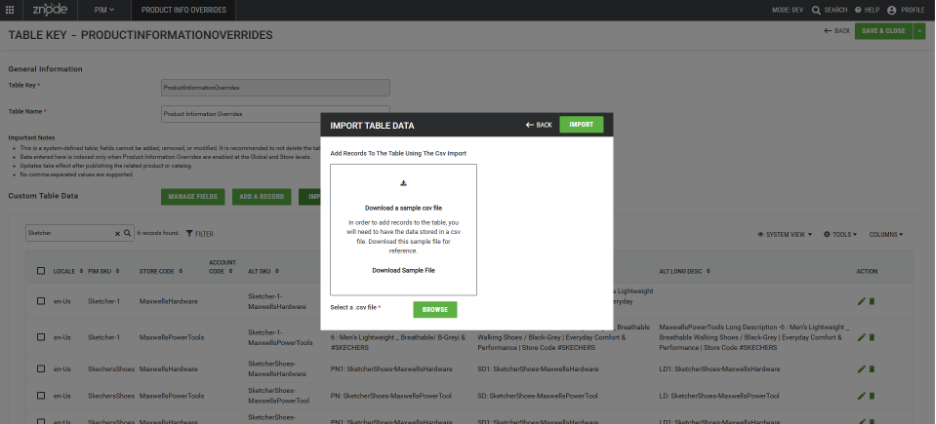
Task: Click the Table Key input field
Action: tap(275, 88)
